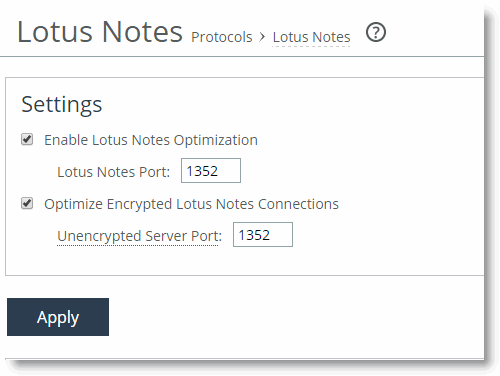Uncheck Enable Lotus Notes Optimization checkbox
The image size is (500, 376).
(x=27, y=139)
